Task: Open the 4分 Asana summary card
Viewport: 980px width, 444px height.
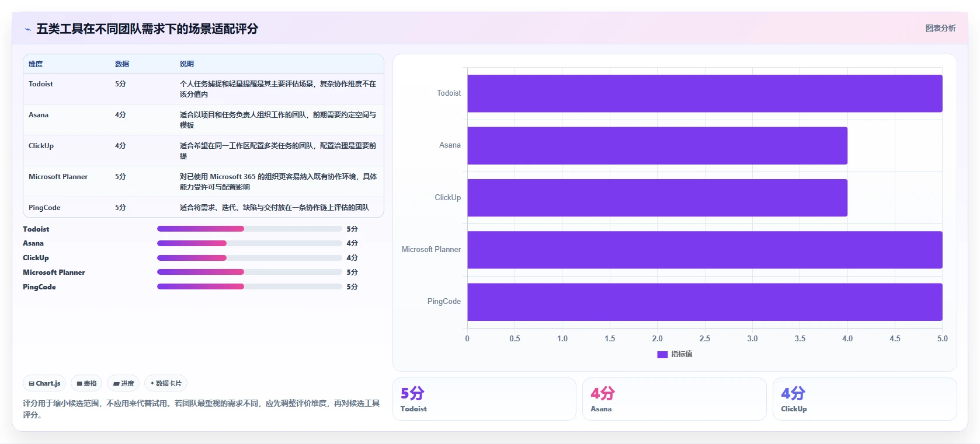Action: [x=675, y=399]
